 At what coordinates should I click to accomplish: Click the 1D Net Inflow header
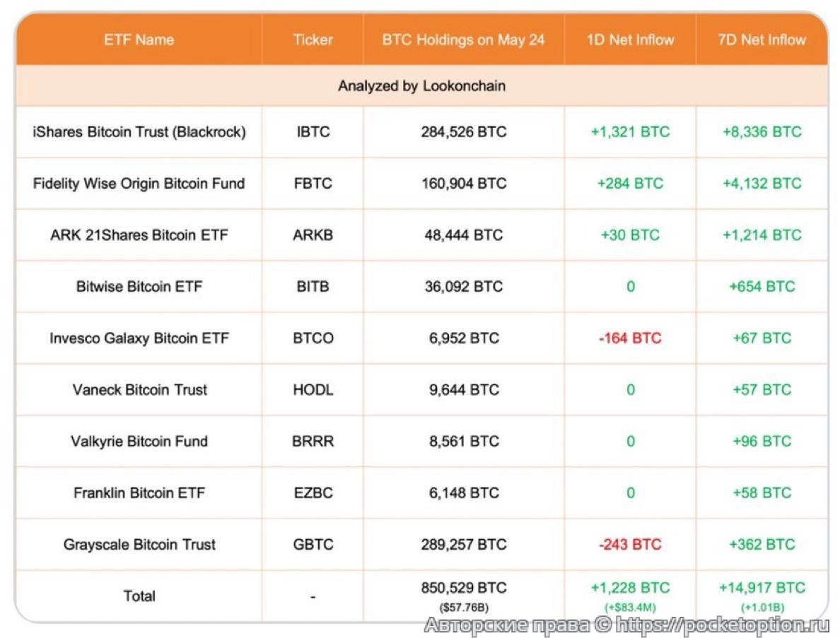630,40
